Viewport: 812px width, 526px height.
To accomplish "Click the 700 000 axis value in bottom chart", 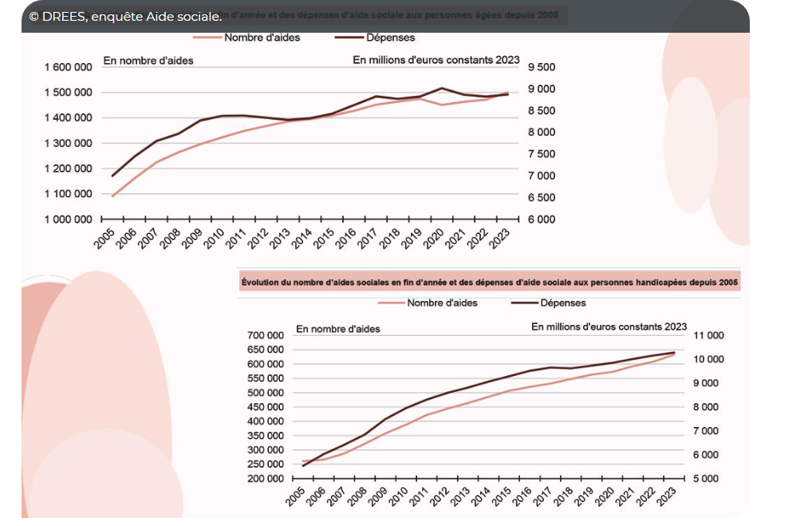I will (x=266, y=335).
